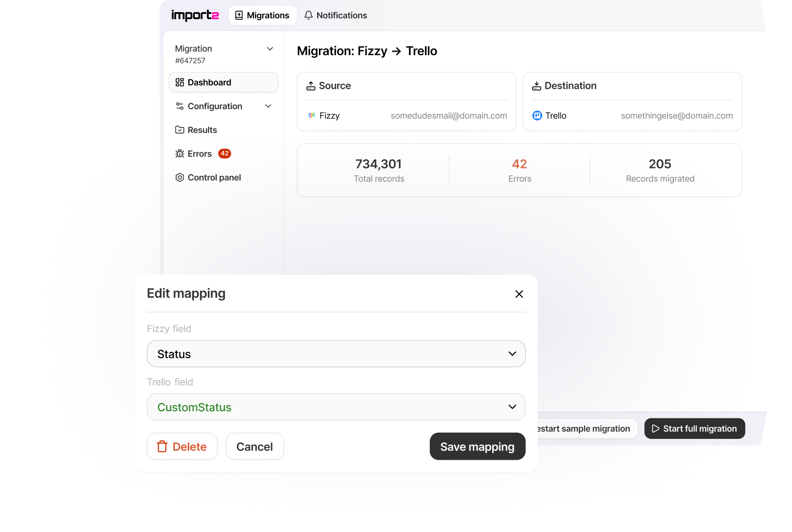
Task: Click the red 42 errors badge
Action: [x=225, y=154]
